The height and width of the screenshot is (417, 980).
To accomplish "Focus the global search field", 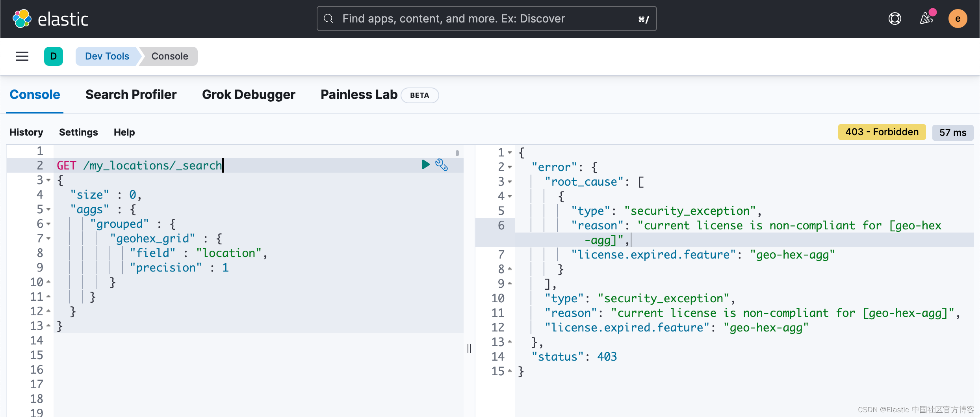I will [486, 19].
